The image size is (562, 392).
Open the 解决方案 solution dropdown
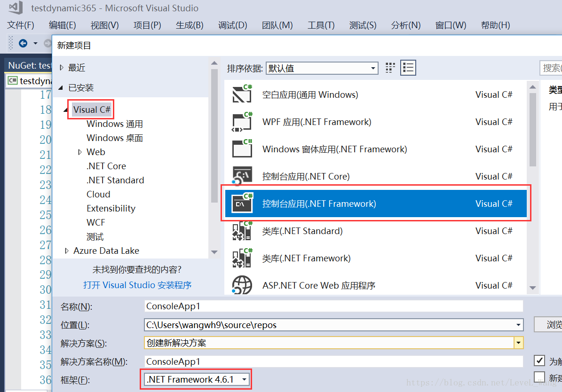point(518,343)
